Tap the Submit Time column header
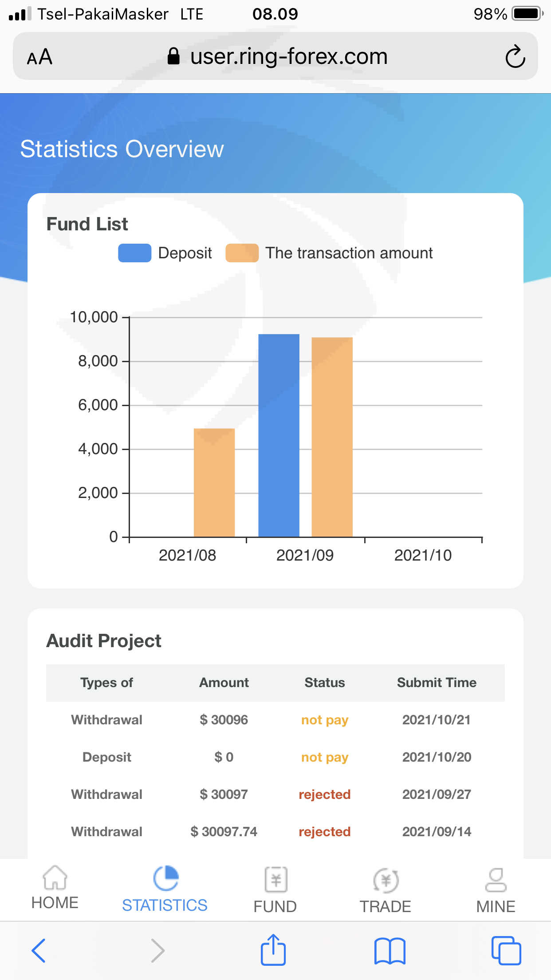The width and height of the screenshot is (551, 980). click(437, 683)
